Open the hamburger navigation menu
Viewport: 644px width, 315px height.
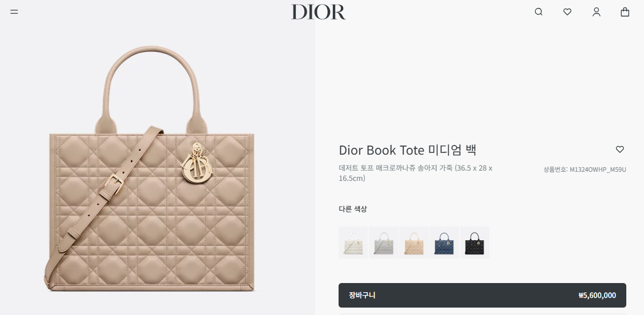[x=14, y=12]
